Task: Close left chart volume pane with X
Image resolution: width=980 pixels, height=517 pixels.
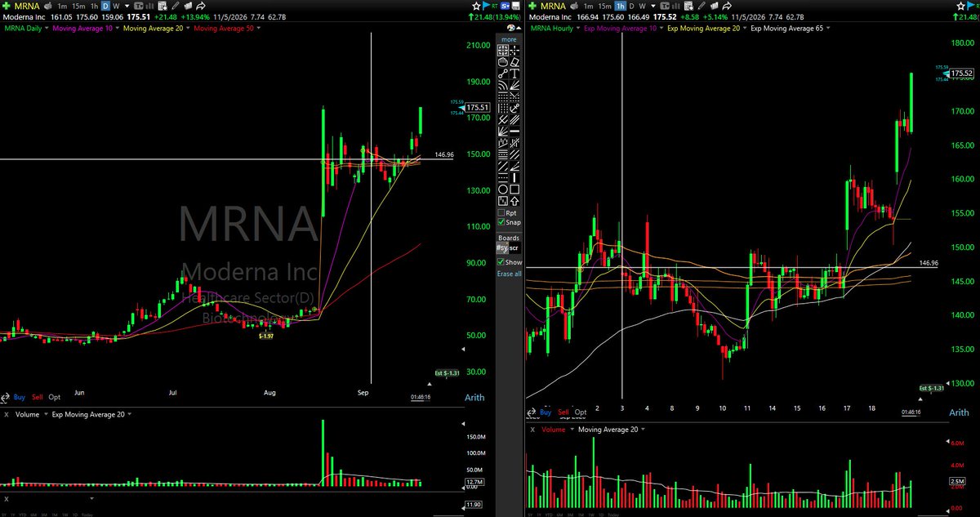Action: 6,415
